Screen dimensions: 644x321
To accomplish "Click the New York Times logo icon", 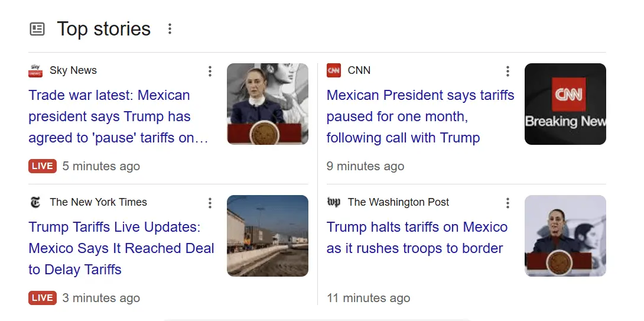I will point(35,203).
